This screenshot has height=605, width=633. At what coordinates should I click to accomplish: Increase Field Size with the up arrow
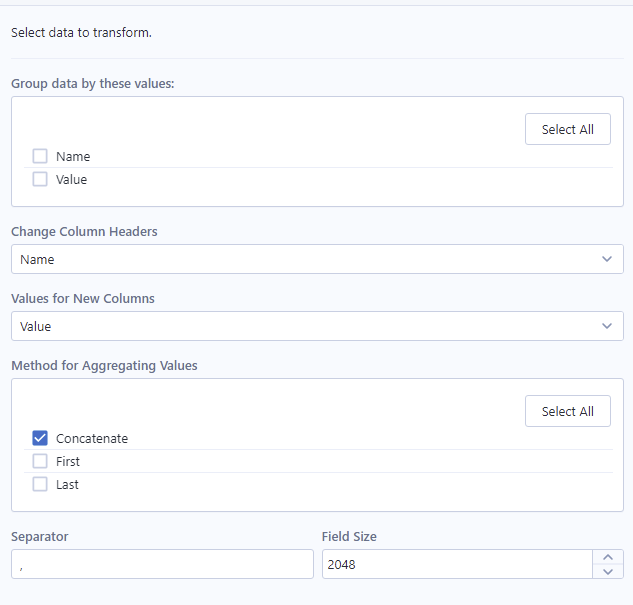608,557
